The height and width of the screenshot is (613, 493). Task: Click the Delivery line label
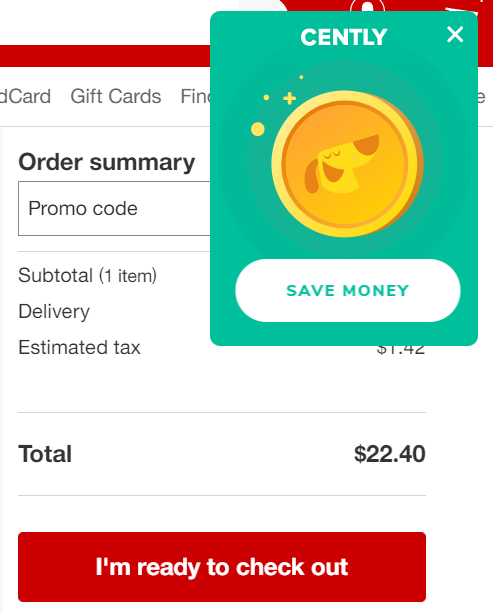[54, 312]
